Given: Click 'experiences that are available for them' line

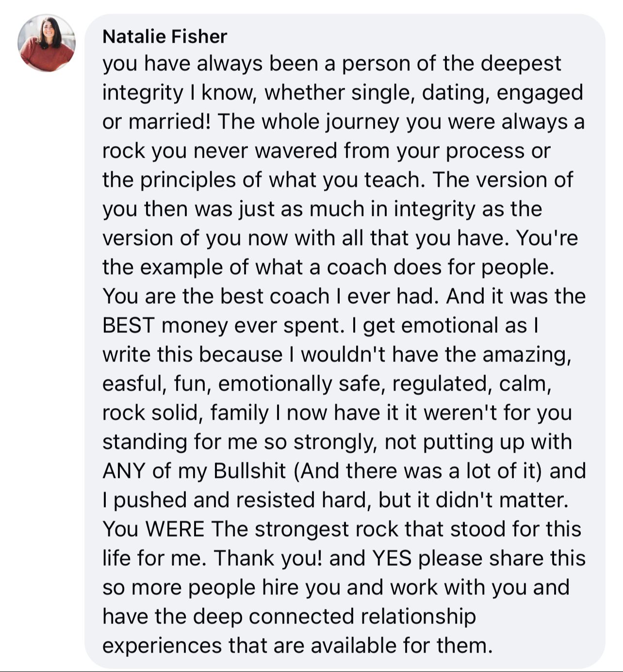Looking at the screenshot, I should coord(297,646).
